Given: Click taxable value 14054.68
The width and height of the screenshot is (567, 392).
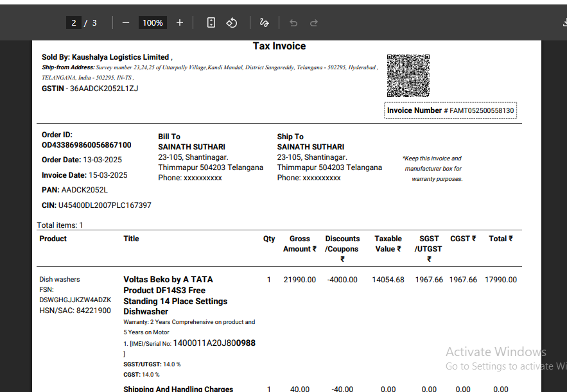Looking at the screenshot, I should [388, 280].
